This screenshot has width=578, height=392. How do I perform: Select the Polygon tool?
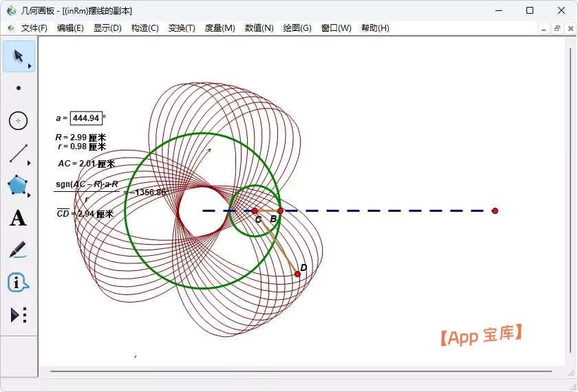(x=17, y=185)
